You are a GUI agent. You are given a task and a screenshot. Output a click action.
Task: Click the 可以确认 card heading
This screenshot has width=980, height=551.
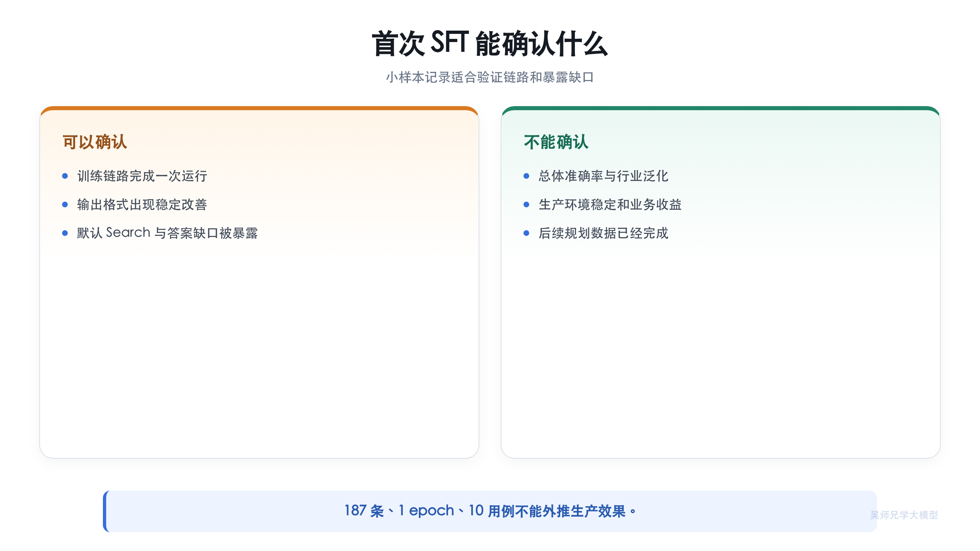95,142
